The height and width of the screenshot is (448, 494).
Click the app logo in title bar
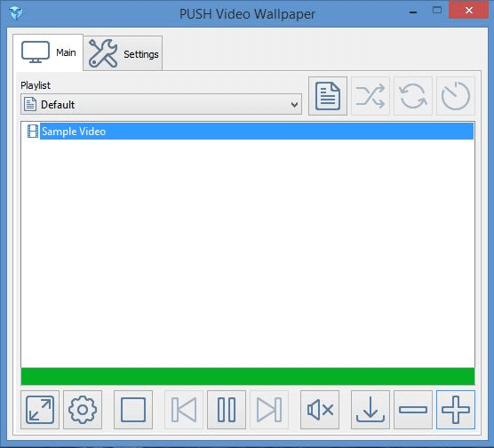(x=16, y=13)
